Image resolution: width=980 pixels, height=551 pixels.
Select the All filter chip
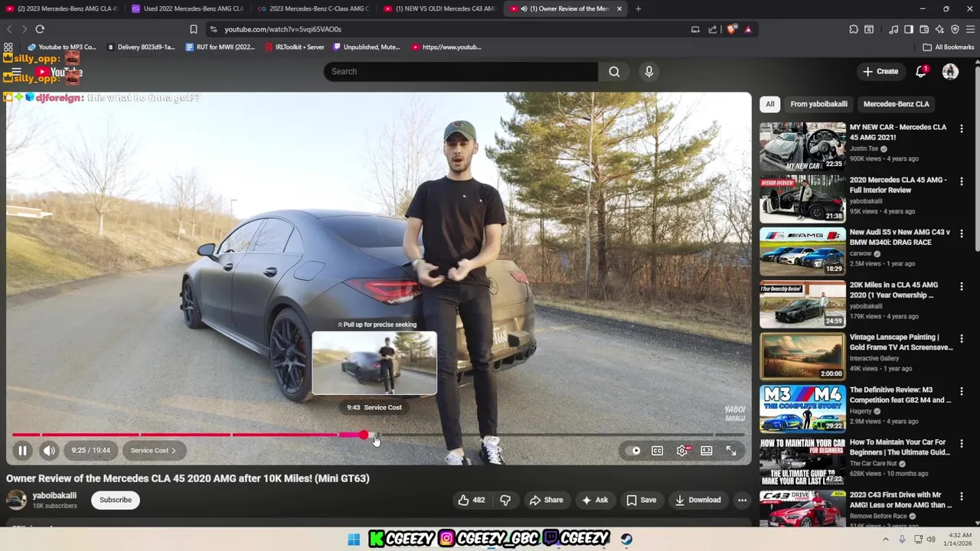[769, 104]
